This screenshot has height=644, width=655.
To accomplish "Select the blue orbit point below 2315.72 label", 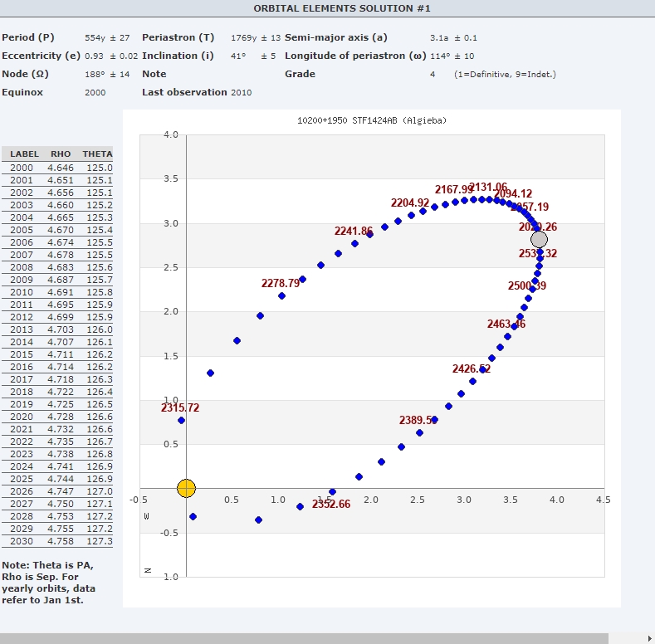I will pos(181,421).
